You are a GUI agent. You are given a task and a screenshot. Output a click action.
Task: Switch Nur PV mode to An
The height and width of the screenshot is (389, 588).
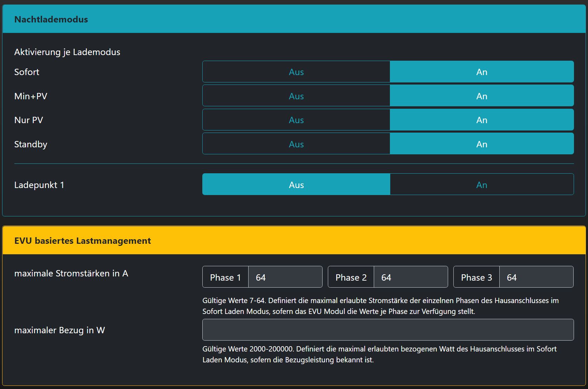pos(481,120)
